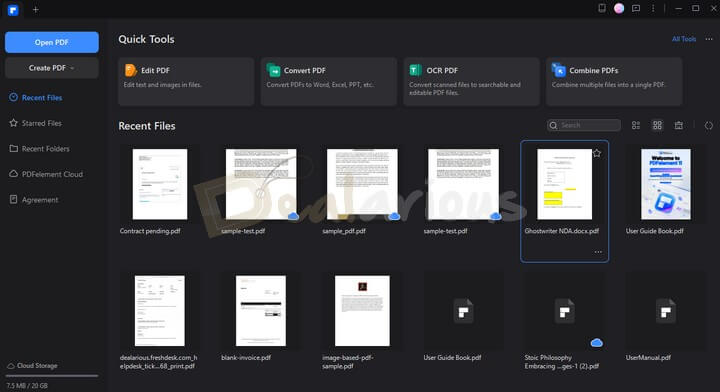Click the Open PDF button
720x392 pixels.
pyautogui.click(x=52, y=42)
